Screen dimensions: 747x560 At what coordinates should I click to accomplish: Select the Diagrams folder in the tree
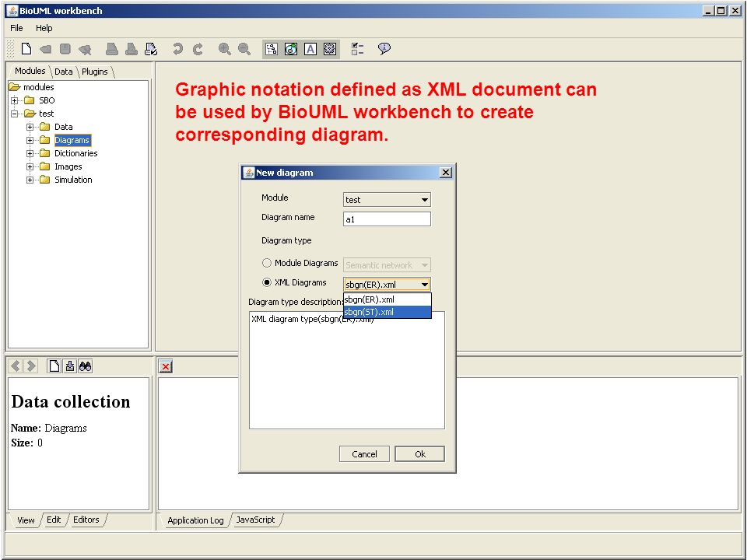pos(72,140)
